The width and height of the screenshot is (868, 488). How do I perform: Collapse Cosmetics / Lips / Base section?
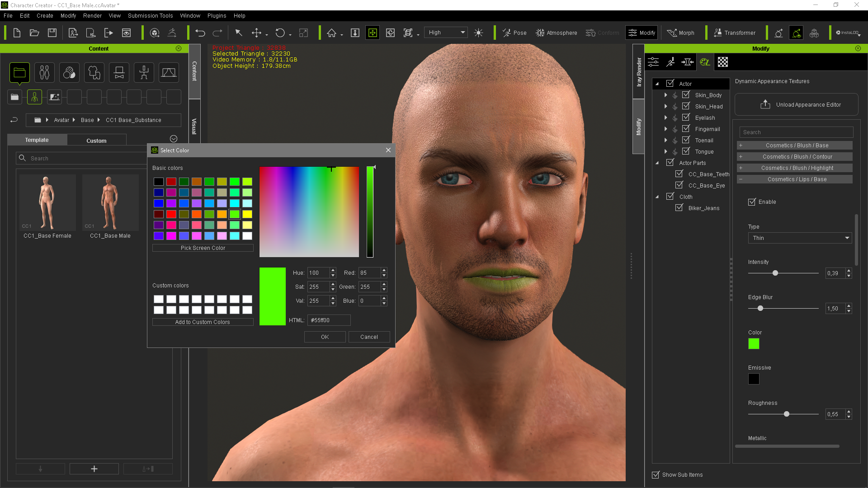point(795,179)
